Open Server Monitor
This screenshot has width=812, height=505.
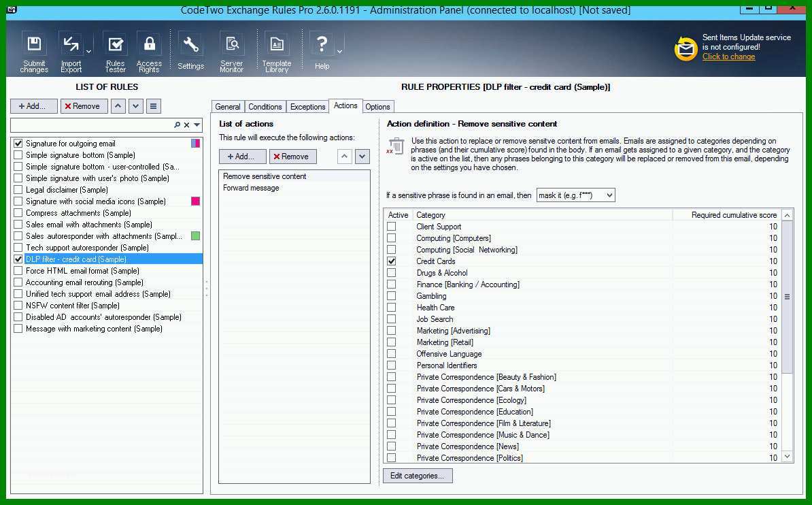pyautogui.click(x=231, y=52)
